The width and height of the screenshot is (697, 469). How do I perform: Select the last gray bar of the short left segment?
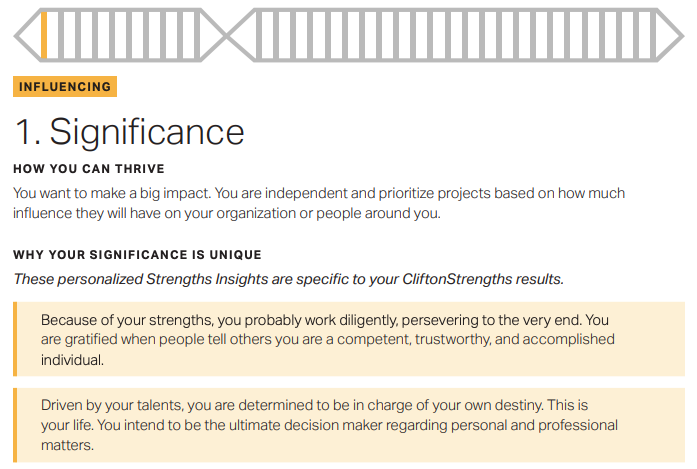point(197,35)
